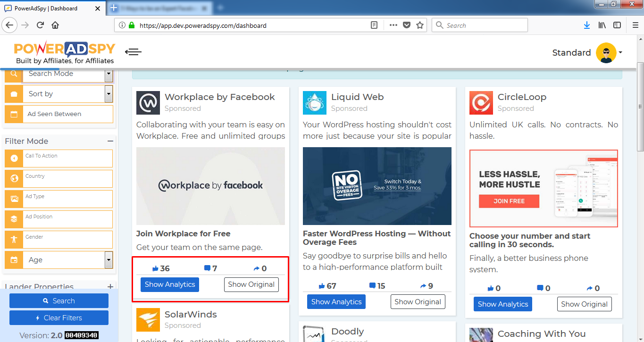The height and width of the screenshot is (342, 644).
Task: Click the 'Coaching With You' advertiser name
Action: (542, 334)
